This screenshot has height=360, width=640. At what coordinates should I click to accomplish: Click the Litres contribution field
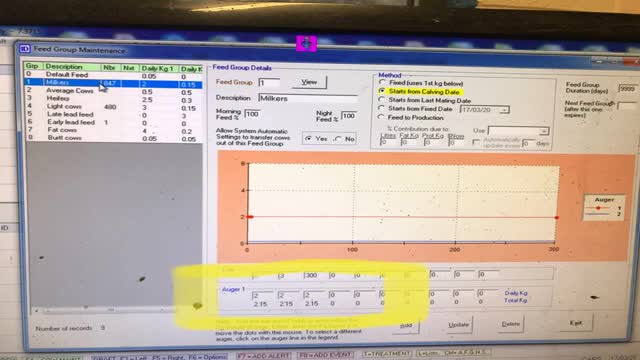click(388, 142)
